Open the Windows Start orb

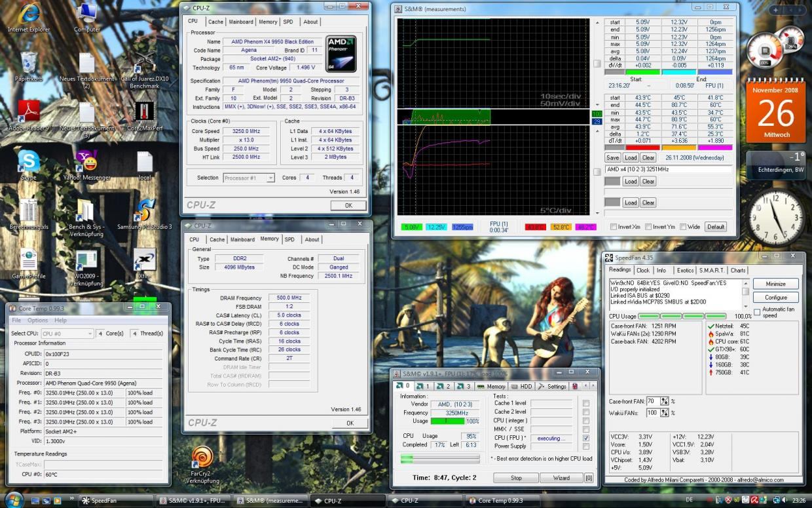(13, 499)
